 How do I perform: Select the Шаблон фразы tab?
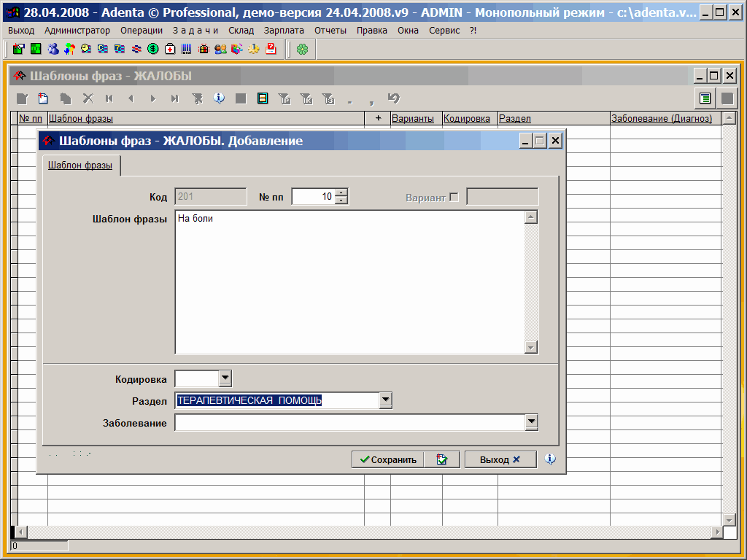(x=80, y=166)
